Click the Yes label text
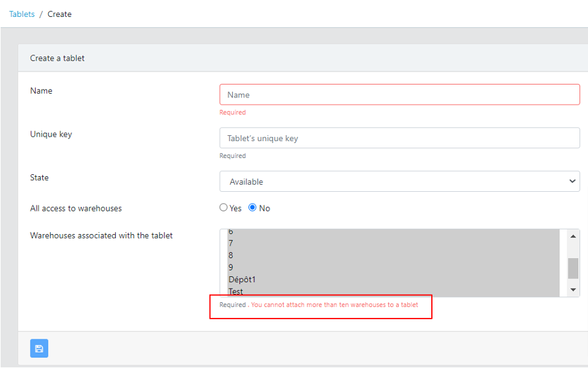 click(x=235, y=208)
